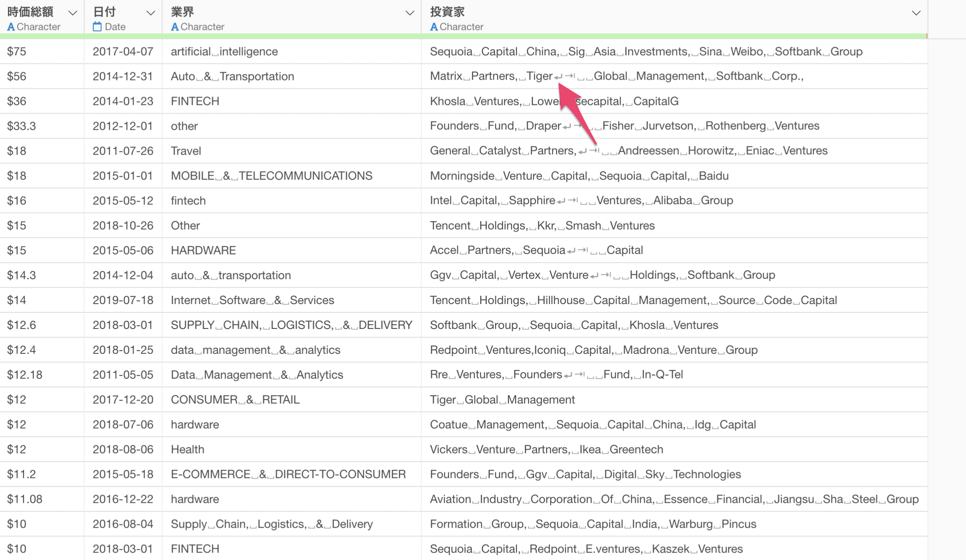This screenshot has height=560, width=966.
Task: Click investors cell starting with Aviation Industry Corporation
Action: pos(674,499)
